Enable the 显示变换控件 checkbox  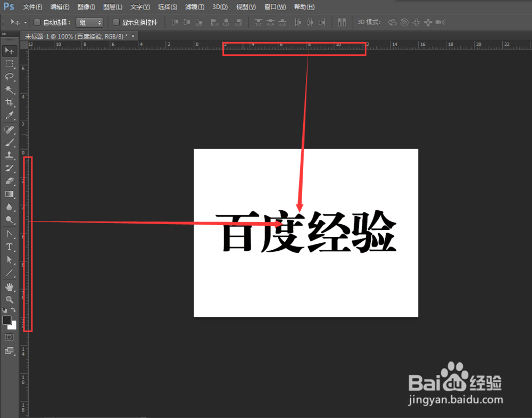tap(116, 22)
